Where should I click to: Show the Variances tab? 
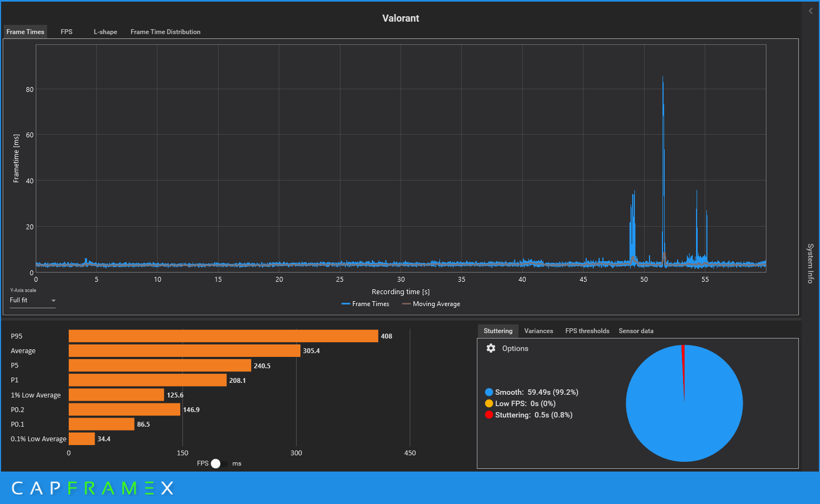(x=538, y=331)
